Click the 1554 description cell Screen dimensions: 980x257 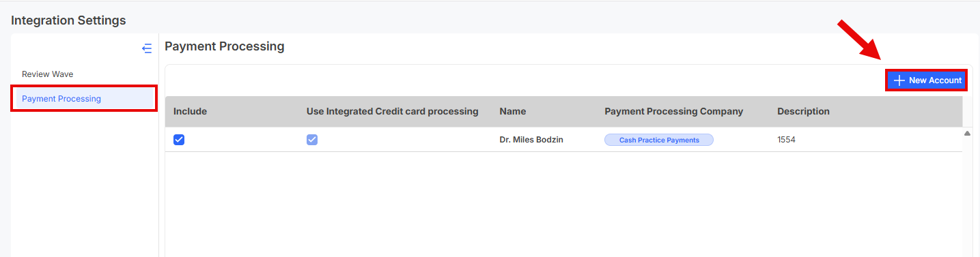point(786,140)
